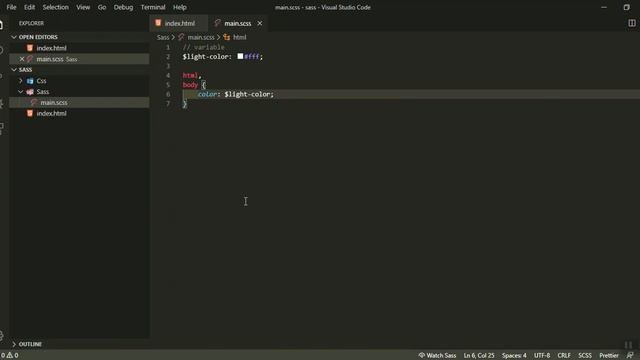Image resolution: width=640 pixels, height=360 pixels.
Task: Open the View menu
Action: click(83, 7)
